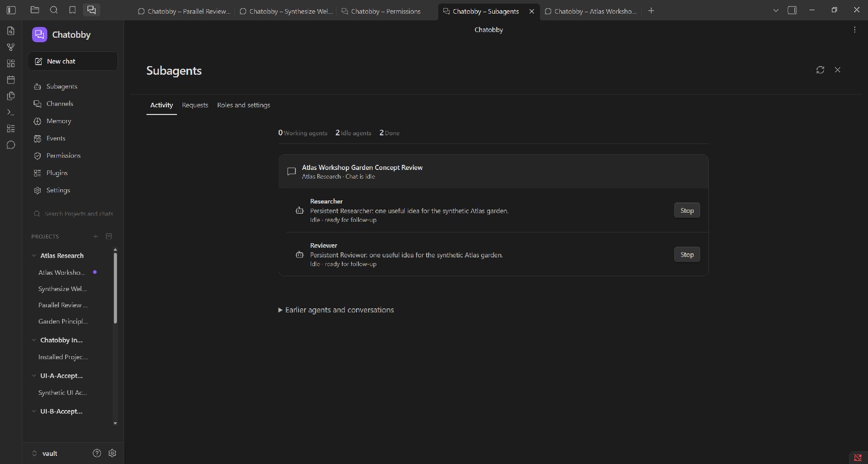The width and height of the screenshot is (868, 464).
Task: Open the bookmarks icon in top bar
Action: 72,10
